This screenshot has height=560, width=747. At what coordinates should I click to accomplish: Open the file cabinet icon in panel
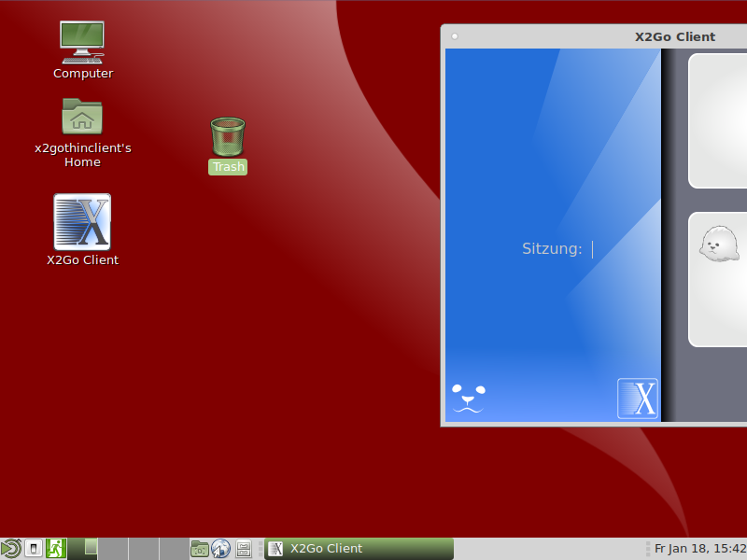(244, 549)
